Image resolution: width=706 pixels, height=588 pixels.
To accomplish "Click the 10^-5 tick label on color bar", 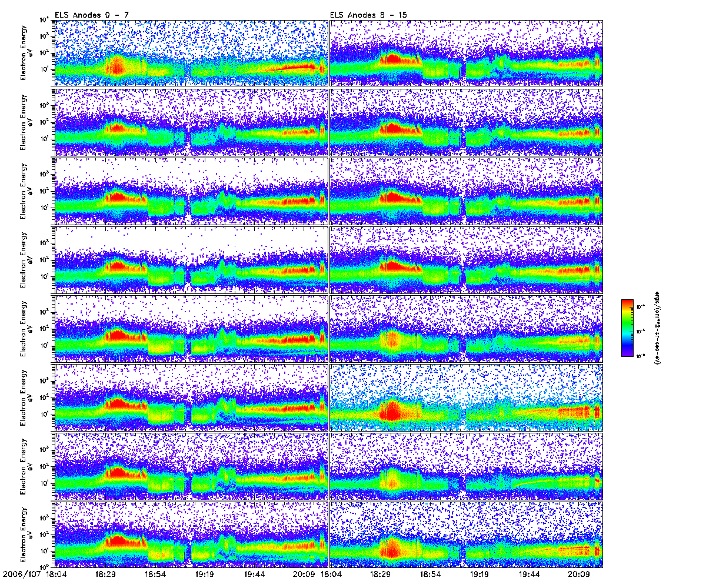I will coord(640,331).
